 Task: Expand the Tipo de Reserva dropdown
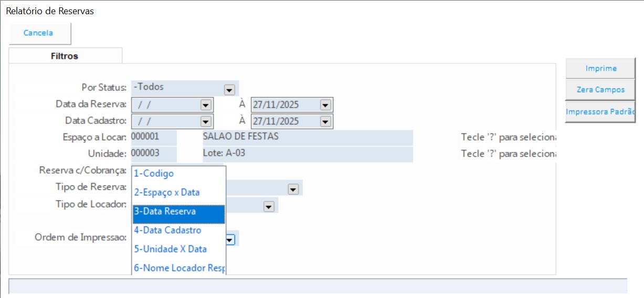tap(293, 189)
